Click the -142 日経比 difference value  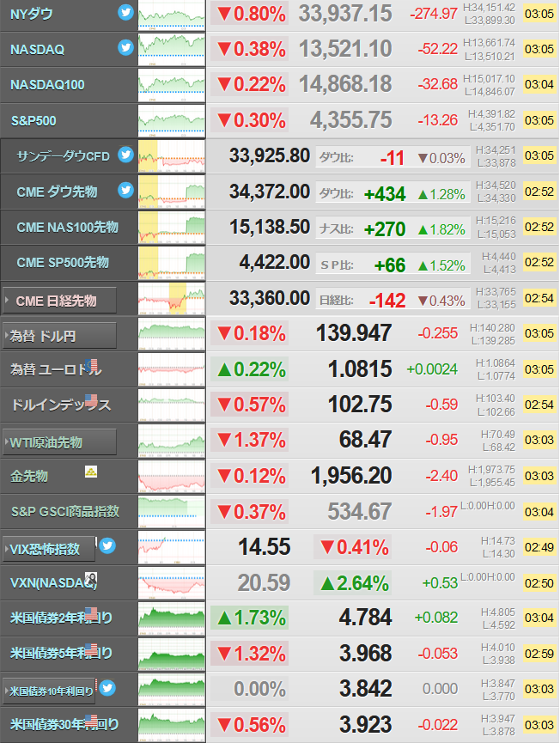pos(387,301)
